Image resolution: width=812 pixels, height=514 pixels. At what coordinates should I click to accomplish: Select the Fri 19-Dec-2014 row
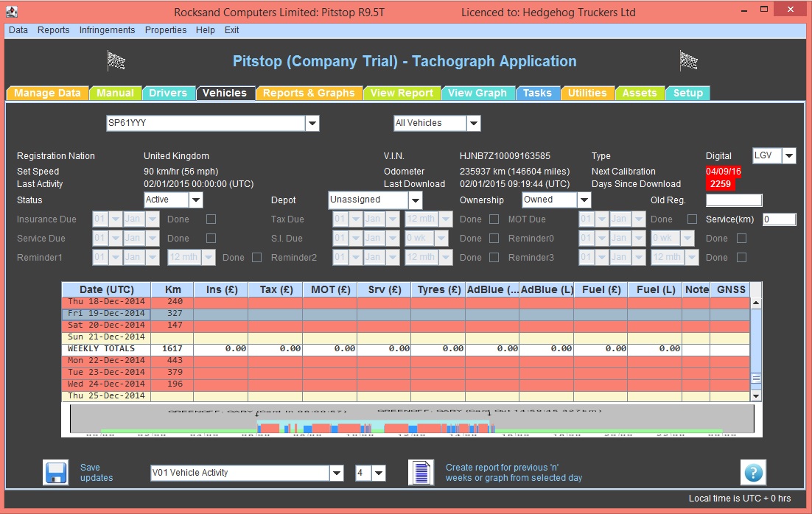tap(405, 313)
